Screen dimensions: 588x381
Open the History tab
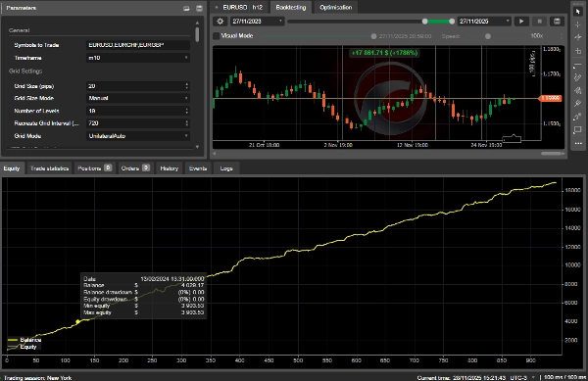170,168
